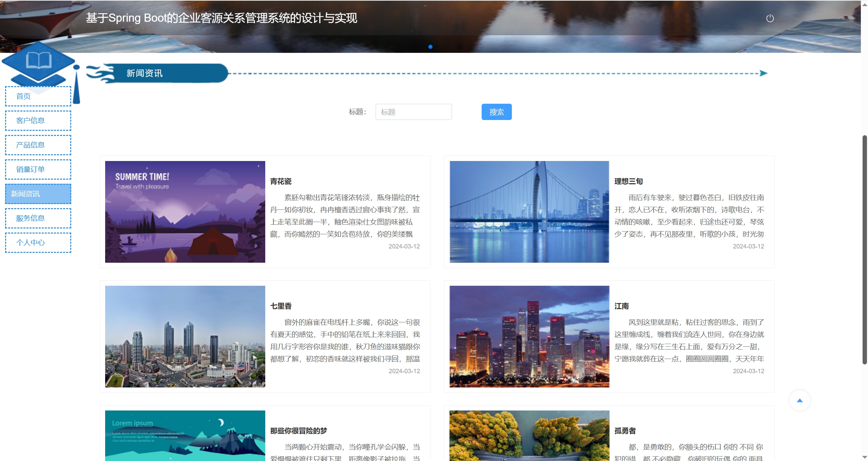Click the daytime city skyline thumbnail for 七里香
868x461 pixels.
(185, 337)
